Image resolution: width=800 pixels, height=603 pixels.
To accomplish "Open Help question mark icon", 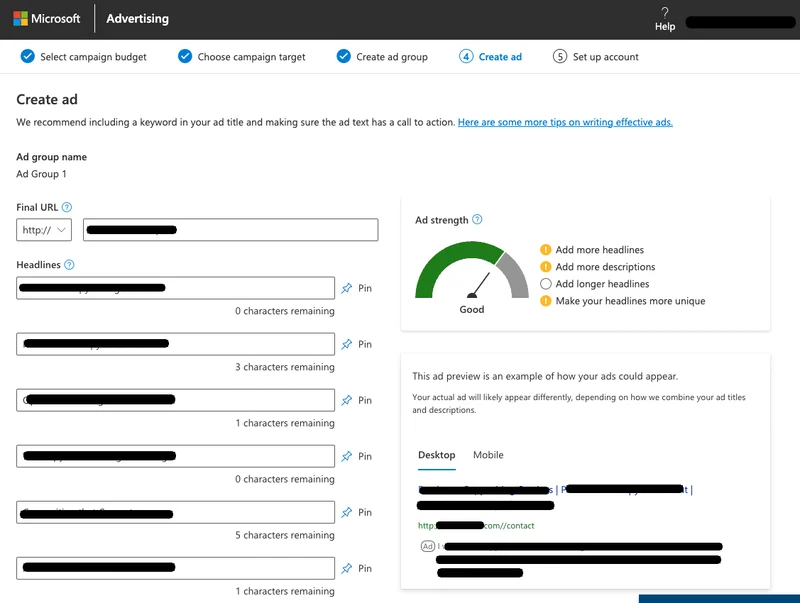I will click(665, 13).
